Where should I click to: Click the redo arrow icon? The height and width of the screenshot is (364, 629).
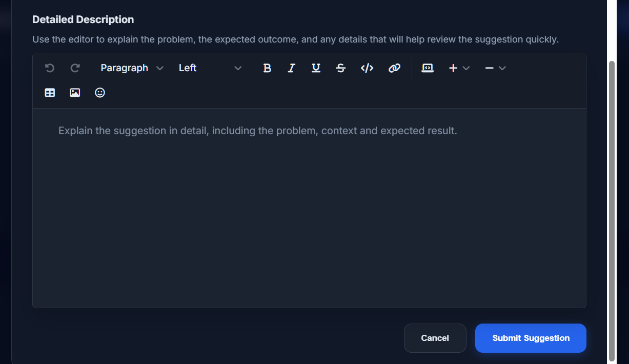75,68
